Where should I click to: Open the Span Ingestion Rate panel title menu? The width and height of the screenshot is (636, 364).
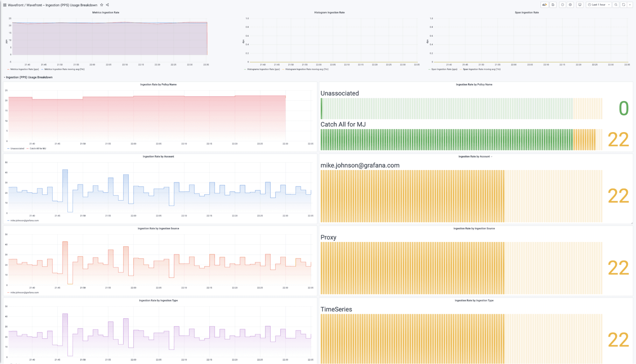tap(527, 12)
